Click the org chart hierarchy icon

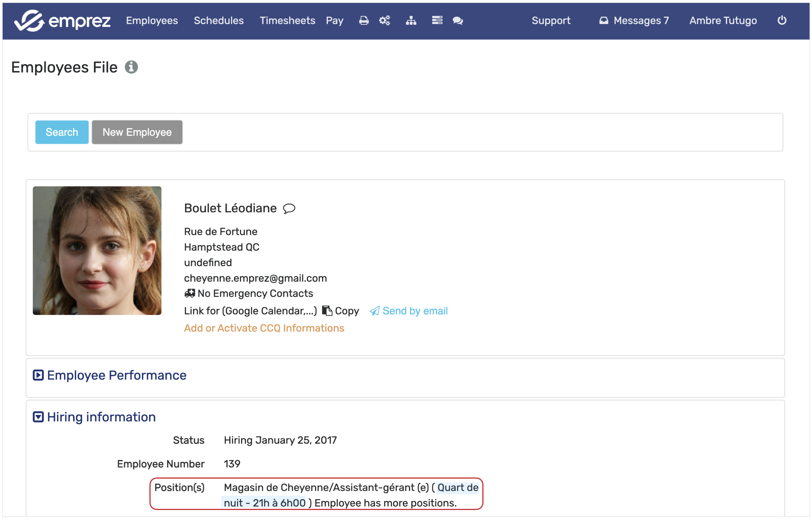pos(411,21)
